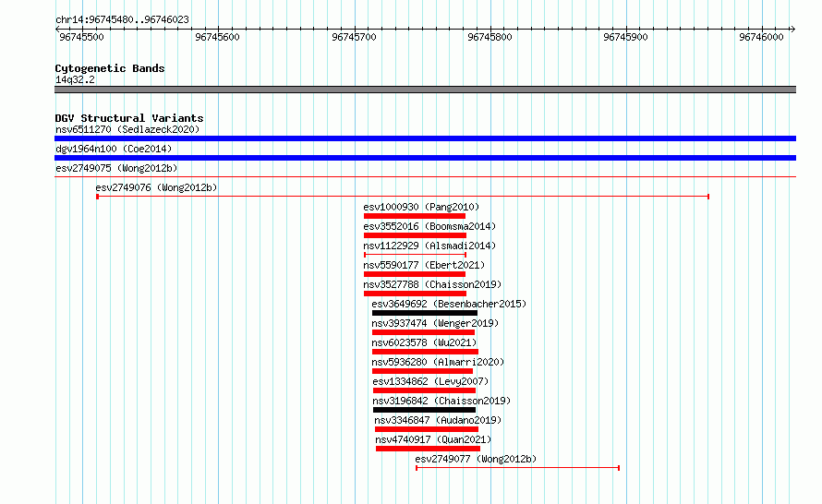
Task: Click the nsv3196842 (Chaisson2019) label
Action: [x=441, y=401]
